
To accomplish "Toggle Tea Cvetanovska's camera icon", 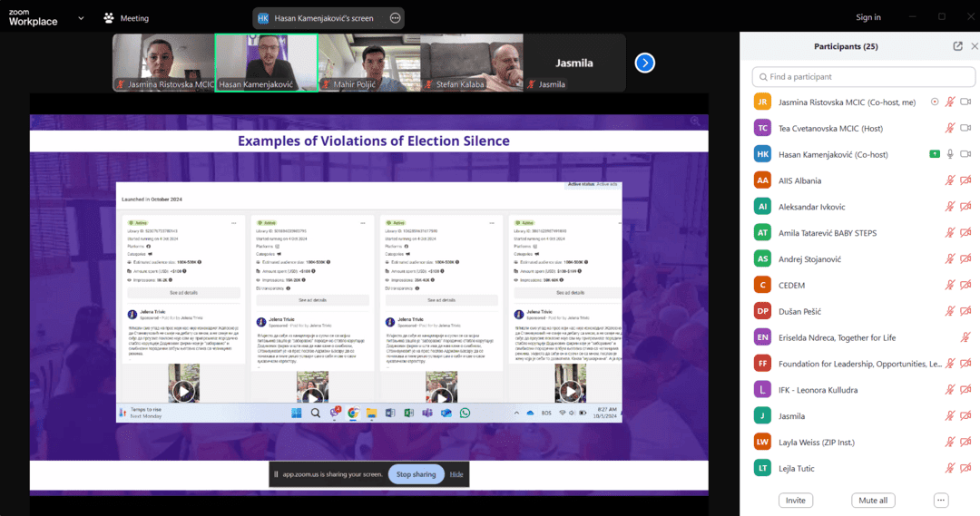I will click(965, 128).
